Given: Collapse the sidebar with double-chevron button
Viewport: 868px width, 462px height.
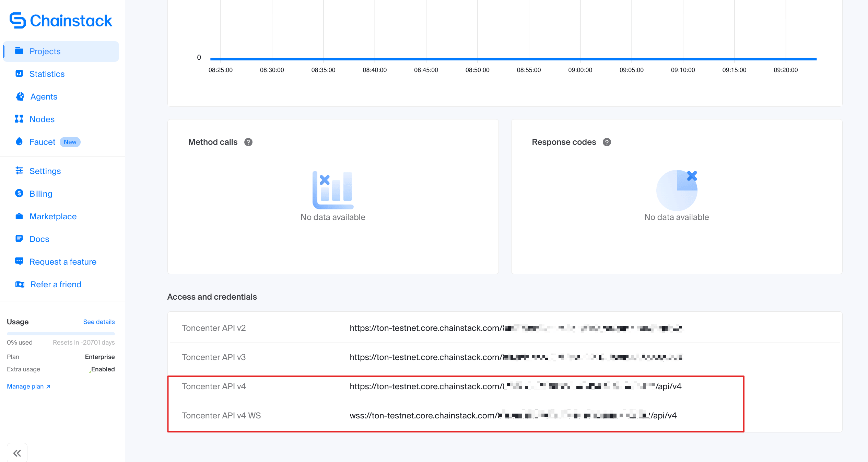Looking at the screenshot, I should click(x=17, y=453).
